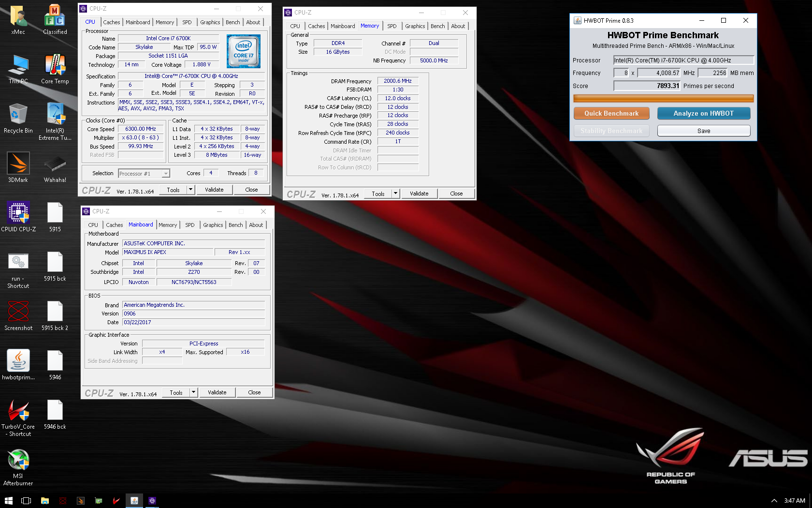Open the xMec desktop icon
The width and height of the screenshot is (812, 508).
[x=18, y=20]
